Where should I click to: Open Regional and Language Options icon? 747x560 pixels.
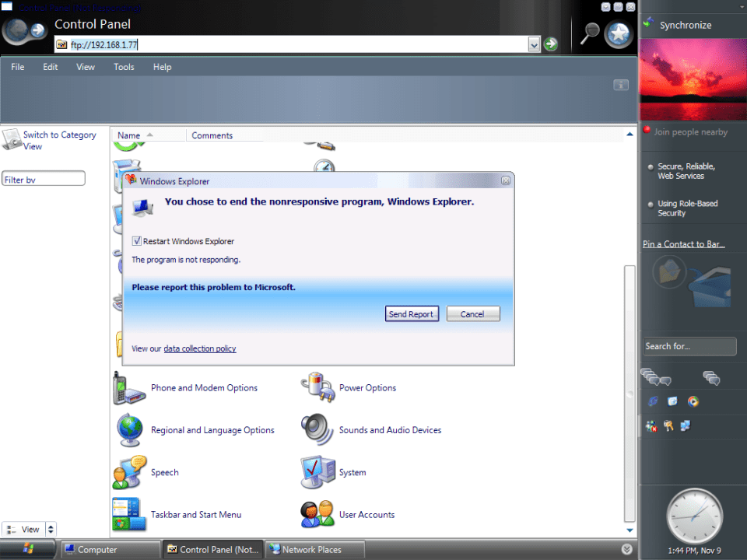tap(129, 430)
